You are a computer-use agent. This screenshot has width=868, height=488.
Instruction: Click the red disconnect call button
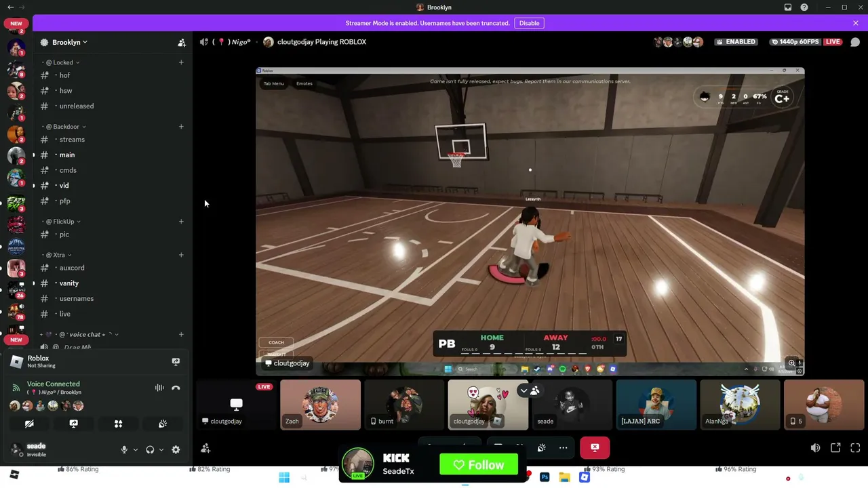[595, 447]
